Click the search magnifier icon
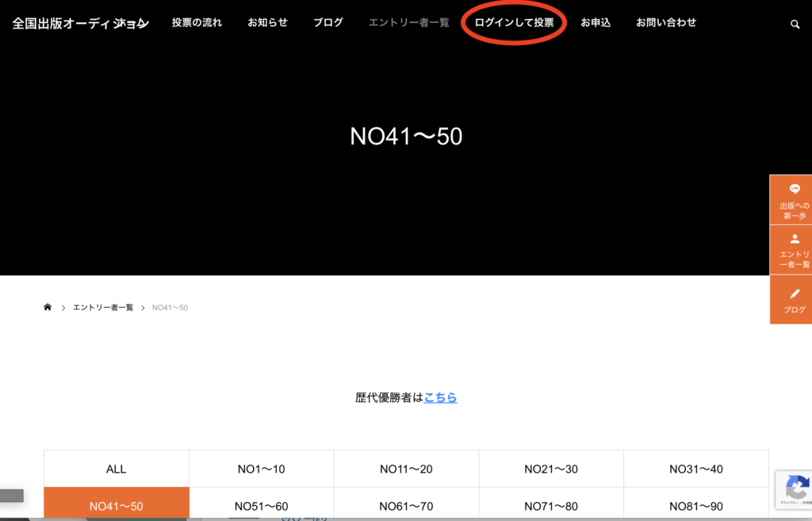Image resolution: width=812 pixels, height=521 pixels. [795, 24]
